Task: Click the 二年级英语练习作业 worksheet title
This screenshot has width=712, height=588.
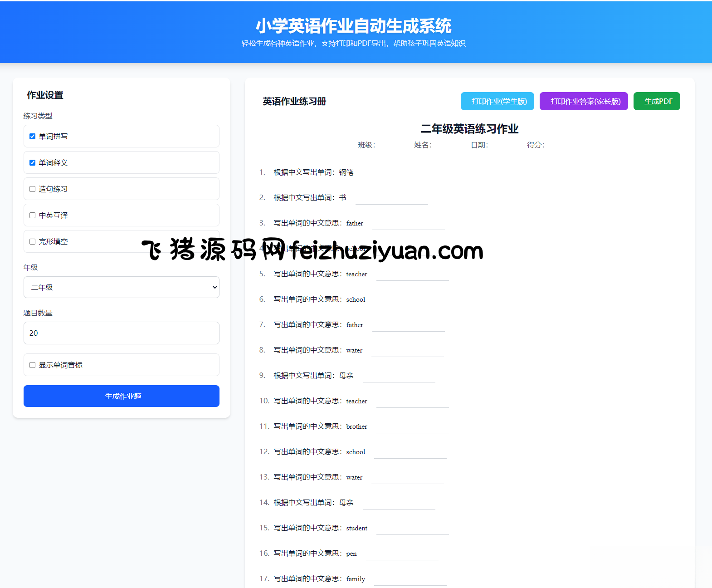Action: pyautogui.click(x=469, y=129)
